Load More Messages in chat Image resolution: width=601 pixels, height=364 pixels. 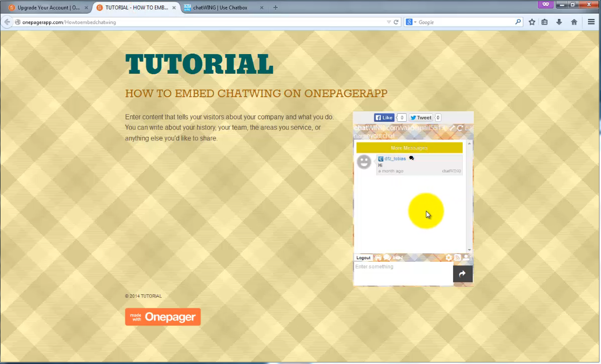coord(410,148)
